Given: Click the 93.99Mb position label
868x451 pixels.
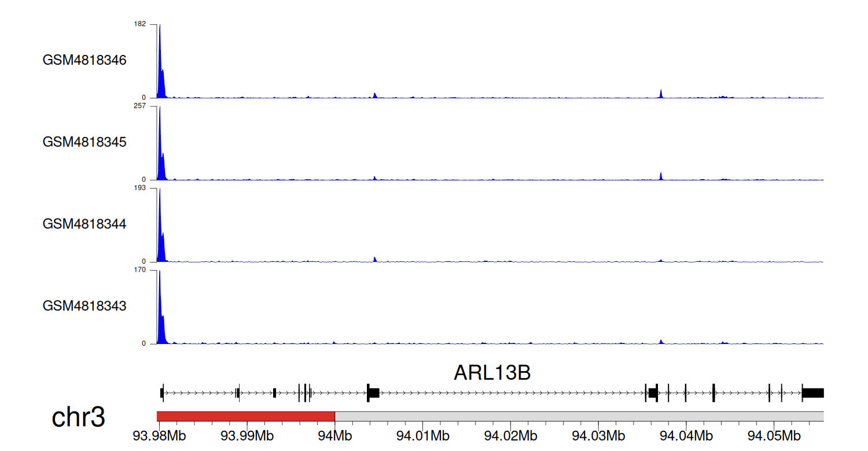Looking at the screenshot, I should point(246,434).
